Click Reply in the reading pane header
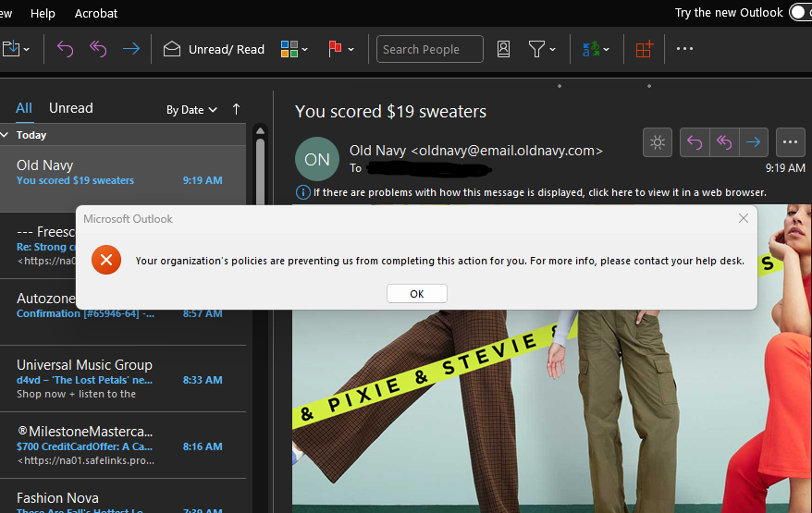Image resolution: width=812 pixels, height=513 pixels. 694,141
